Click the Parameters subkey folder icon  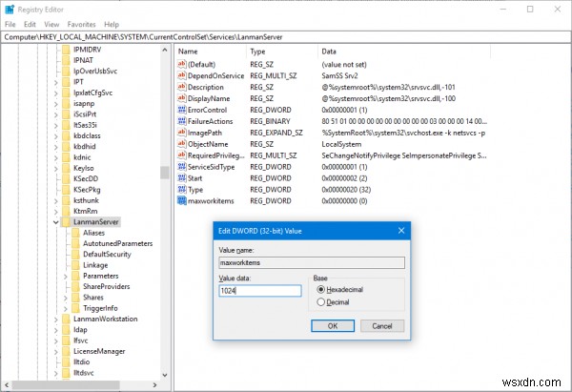pos(75,276)
